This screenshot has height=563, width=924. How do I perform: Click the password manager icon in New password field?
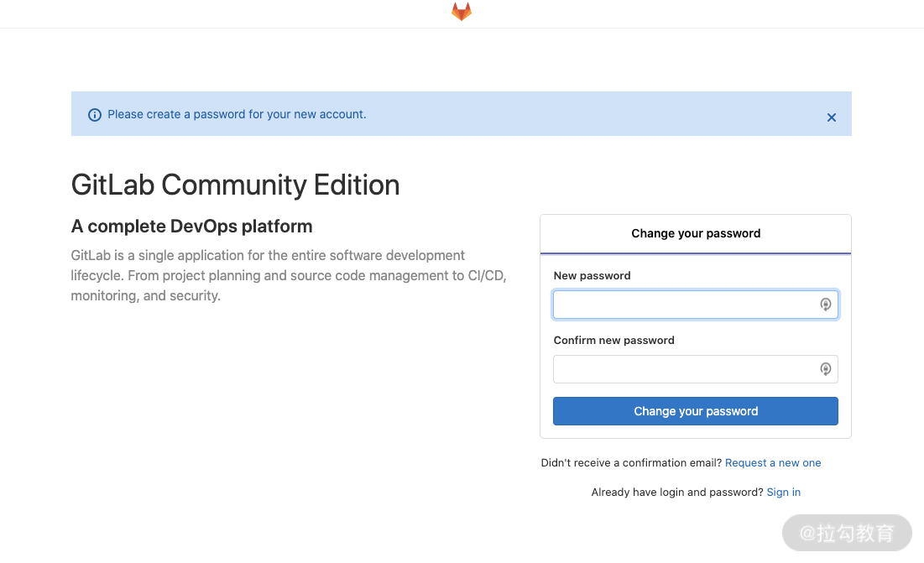tap(825, 305)
